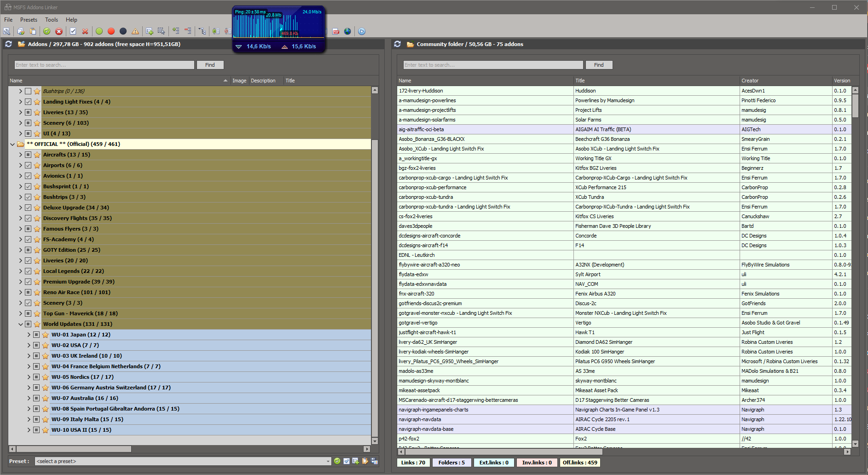Image resolution: width=868 pixels, height=475 pixels.
Task: Collapse the ** OFFICIAL ** folder node
Action: pos(12,144)
